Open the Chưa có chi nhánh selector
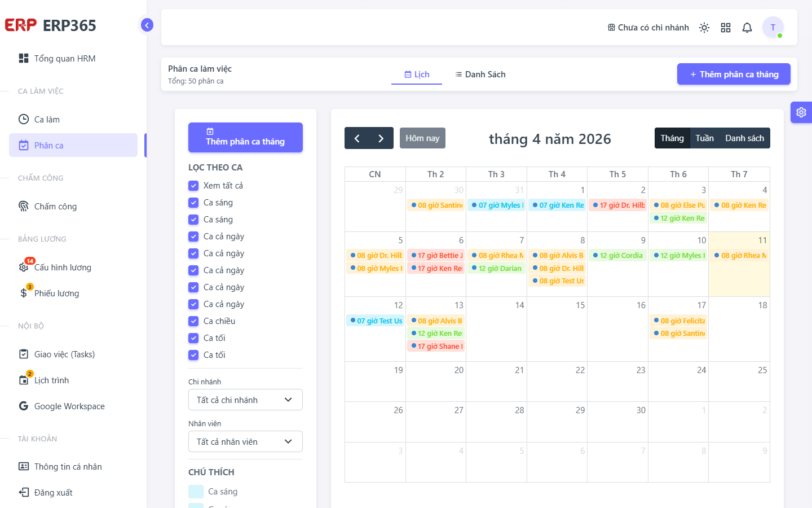Image resolution: width=812 pixels, height=508 pixels. (x=648, y=28)
